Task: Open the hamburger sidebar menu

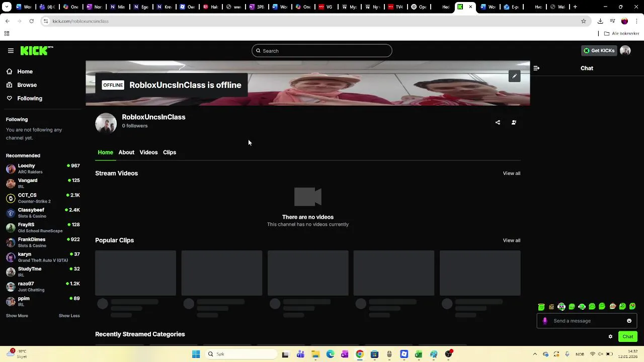Action: tap(11, 51)
